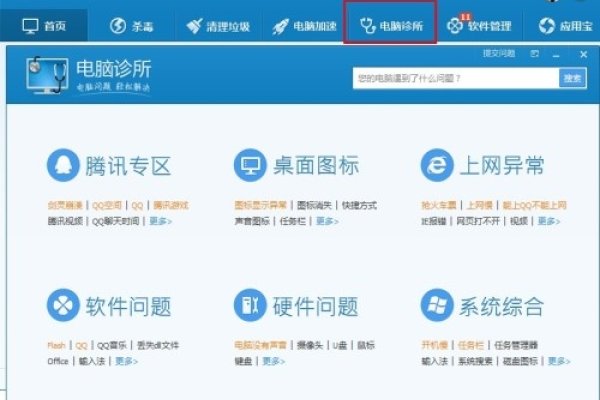Screen dimensions: 600x400
Task: Open the Office link
Action: (58, 361)
